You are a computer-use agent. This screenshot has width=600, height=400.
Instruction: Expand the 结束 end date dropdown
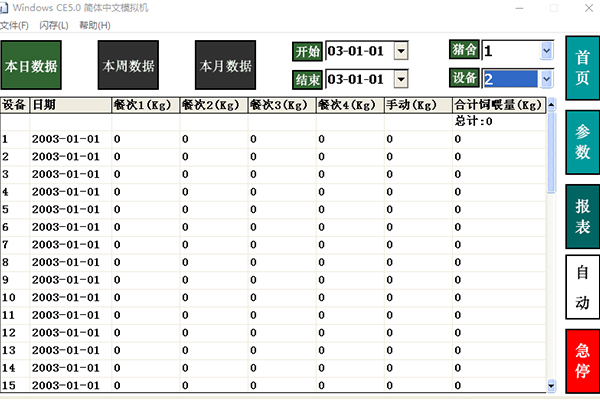tap(401, 79)
